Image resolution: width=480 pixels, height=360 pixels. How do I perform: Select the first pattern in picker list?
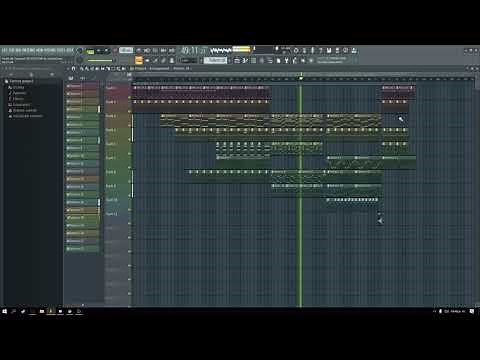[82, 86]
